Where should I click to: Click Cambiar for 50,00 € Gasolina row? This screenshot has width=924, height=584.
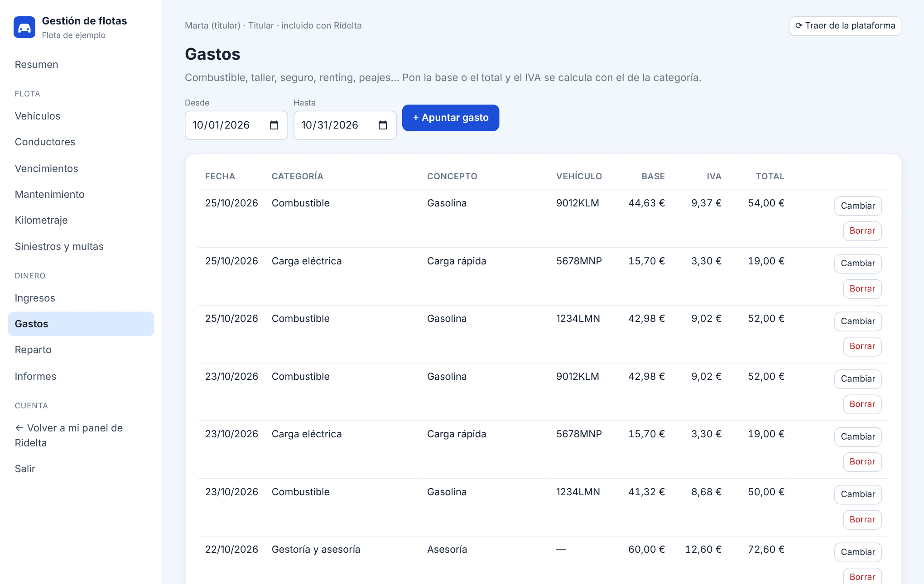point(858,494)
